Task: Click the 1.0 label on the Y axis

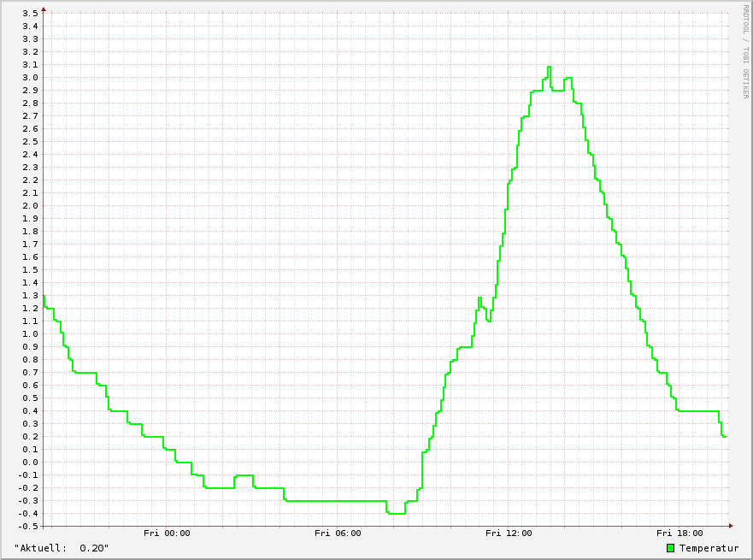Action: [x=30, y=333]
